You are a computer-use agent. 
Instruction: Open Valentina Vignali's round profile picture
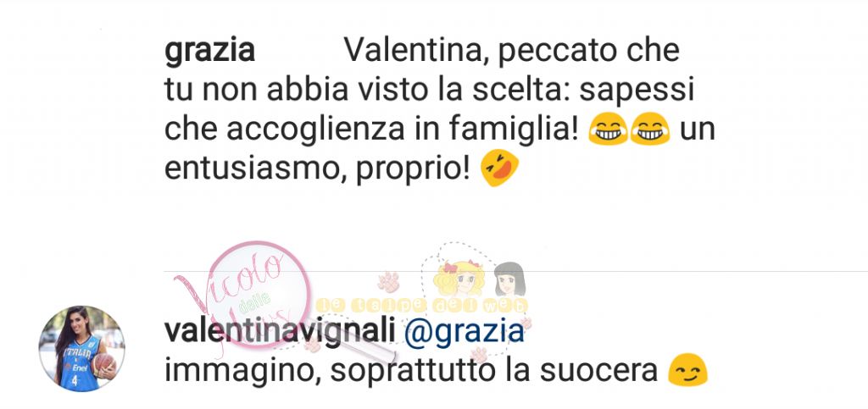coord(82,349)
